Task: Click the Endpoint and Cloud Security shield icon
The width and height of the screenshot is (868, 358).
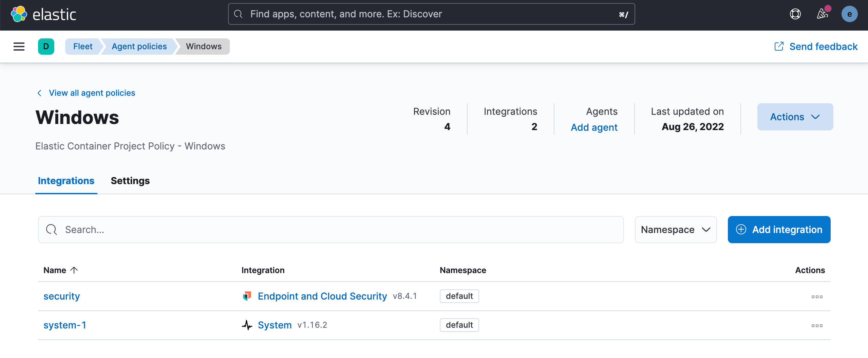Action: click(247, 296)
